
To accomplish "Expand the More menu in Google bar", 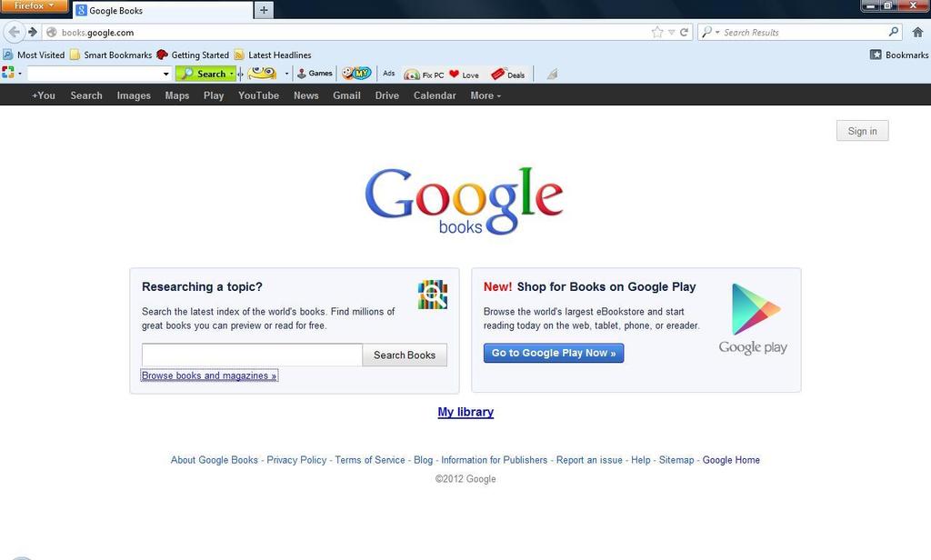I will [486, 95].
